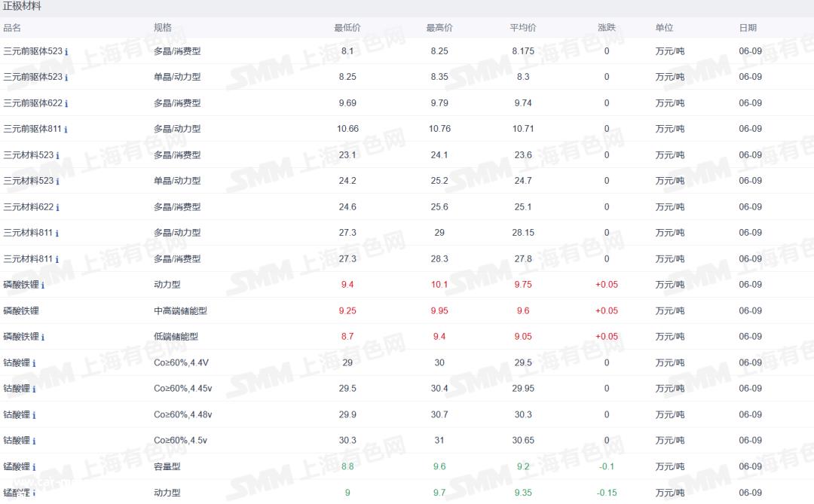Select highest price 30.7 cell
The width and height of the screenshot is (814, 504).
(x=439, y=414)
